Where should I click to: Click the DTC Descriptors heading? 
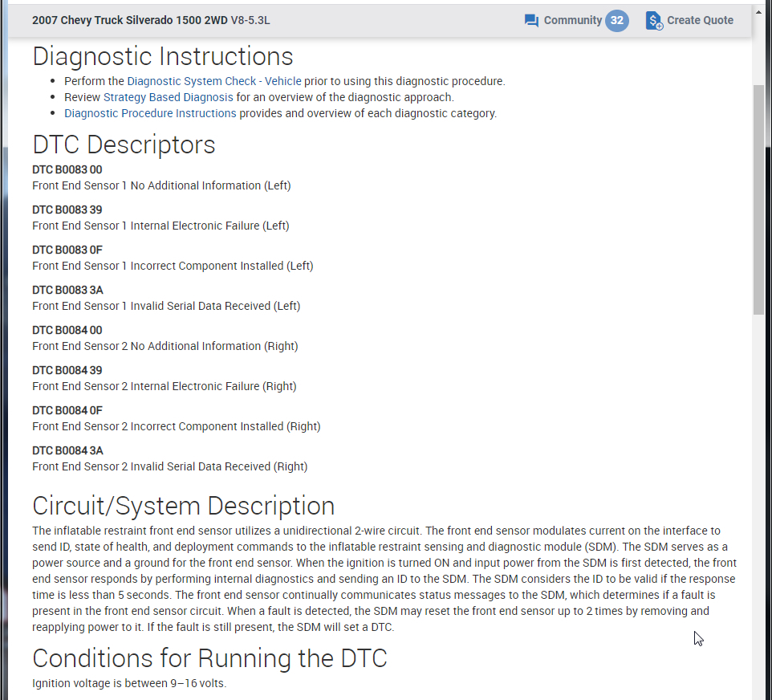click(124, 144)
